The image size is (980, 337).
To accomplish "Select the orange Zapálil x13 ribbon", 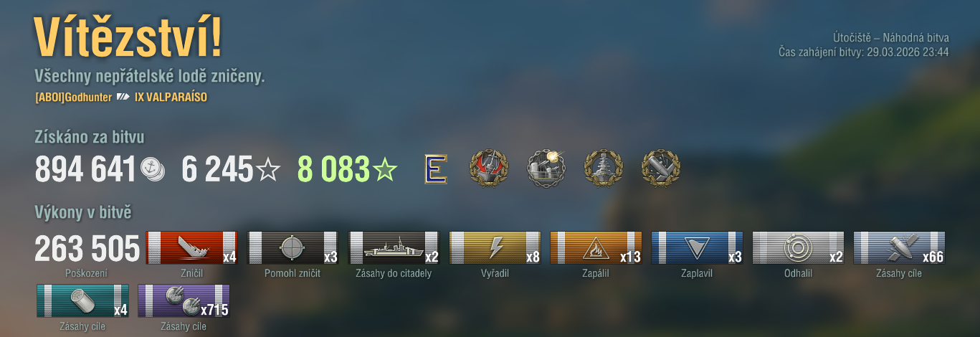I will [596, 248].
